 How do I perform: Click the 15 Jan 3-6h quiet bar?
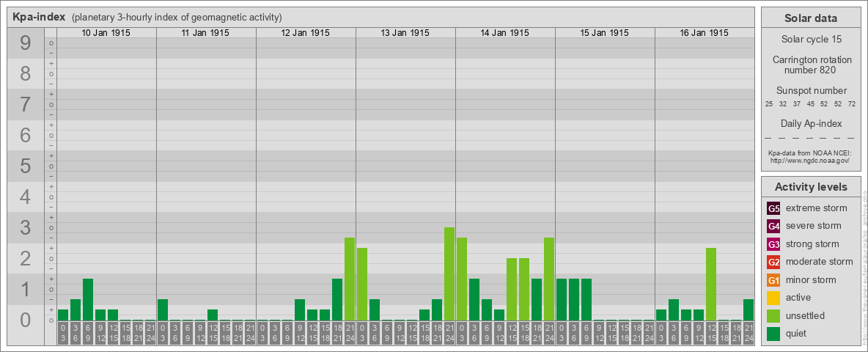[x=573, y=299]
